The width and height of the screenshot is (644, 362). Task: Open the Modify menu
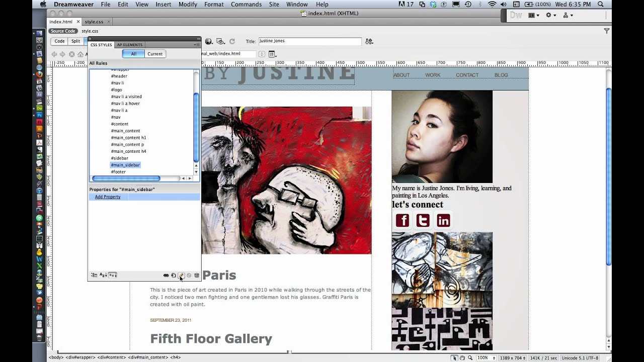(x=188, y=5)
